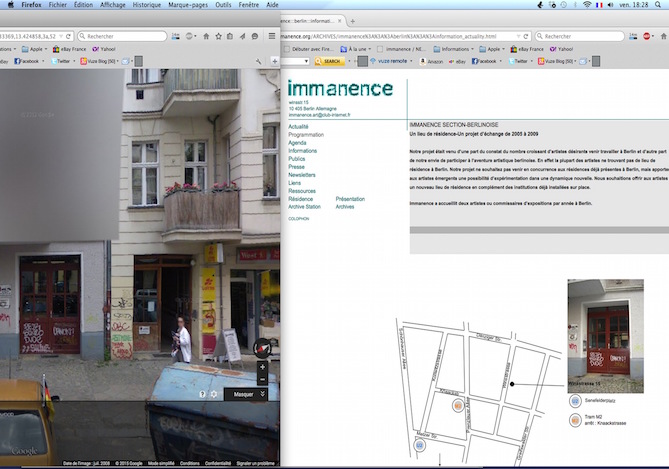This screenshot has width=669, height=469.
Task: Open Street View settings gear
Action: pyautogui.click(x=214, y=394)
